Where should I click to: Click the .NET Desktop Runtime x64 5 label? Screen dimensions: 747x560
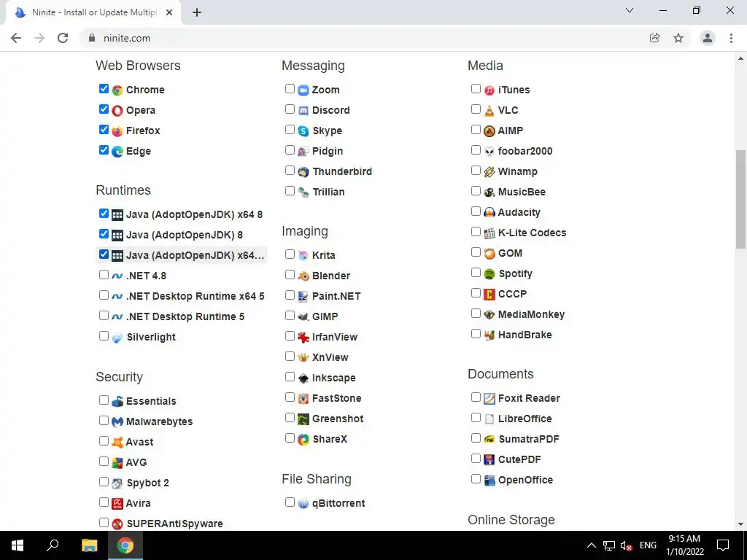(196, 296)
